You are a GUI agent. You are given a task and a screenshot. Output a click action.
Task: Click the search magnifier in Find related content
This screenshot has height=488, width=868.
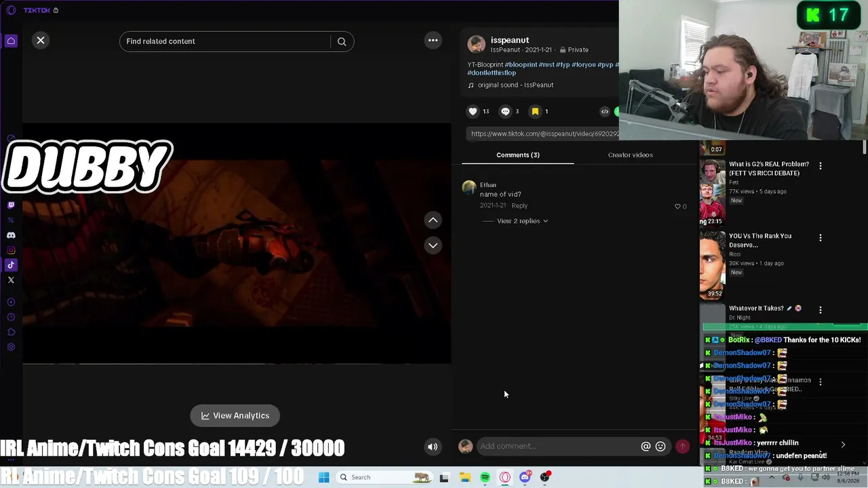[x=342, y=41]
